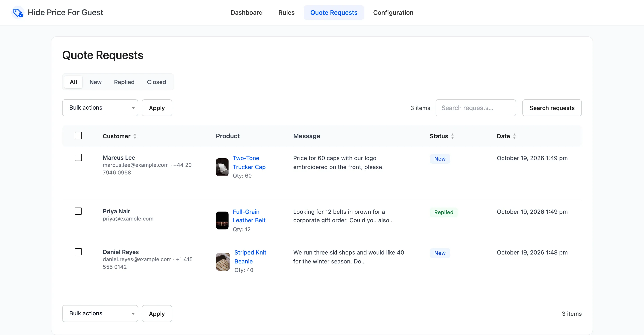Click the top Apply button

pos(157,108)
